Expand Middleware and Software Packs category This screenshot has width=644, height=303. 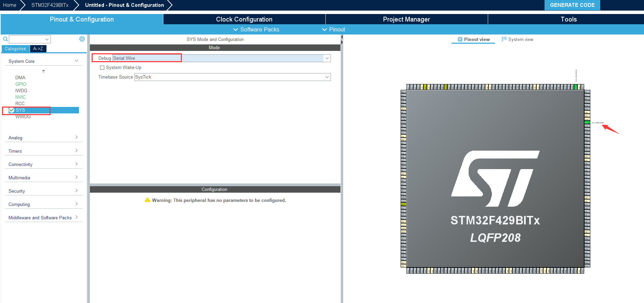pos(44,218)
